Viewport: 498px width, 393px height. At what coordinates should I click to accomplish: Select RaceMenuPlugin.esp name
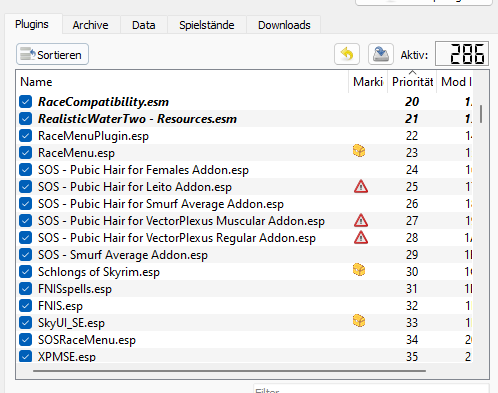(93, 136)
